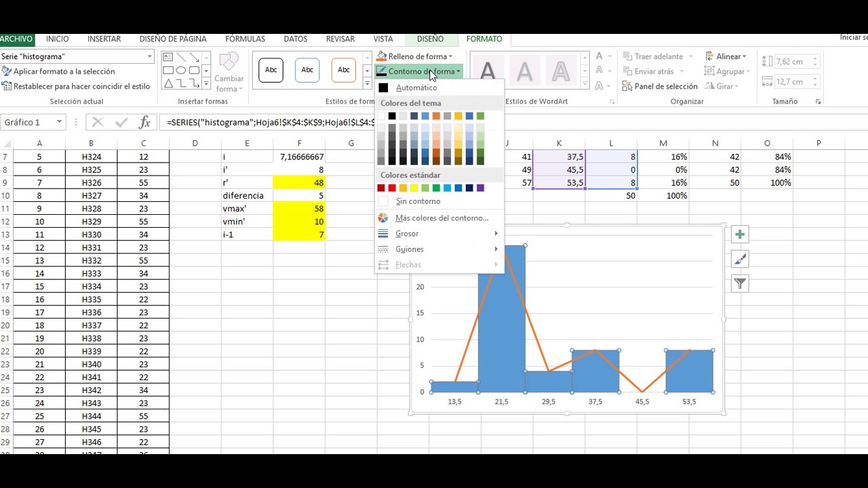Pick yellow standard color swatch
The width and height of the screenshot is (868, 488).
click(x=414, y=188)
